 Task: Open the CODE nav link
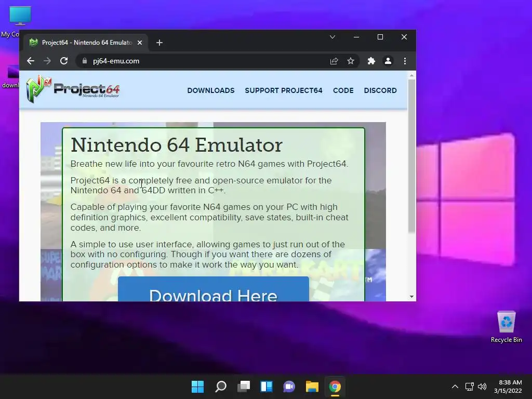pyautogui.click(x=343, y=90)
